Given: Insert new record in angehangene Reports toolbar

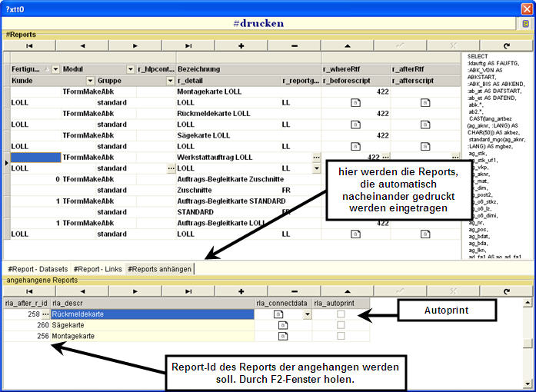Looking at the screenshot, I should click(241, 291).
